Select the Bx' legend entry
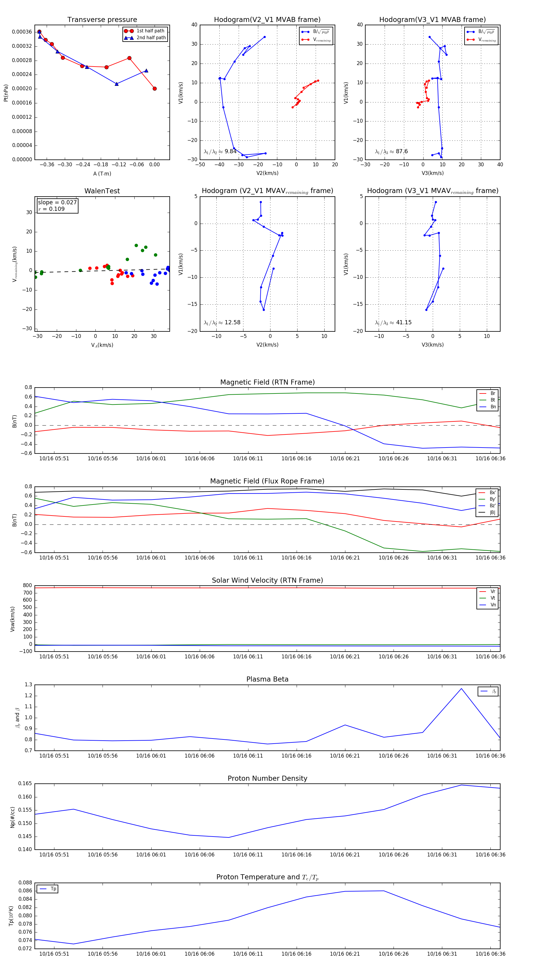Viewport: 535px width, 980px height. pos(487,493)
